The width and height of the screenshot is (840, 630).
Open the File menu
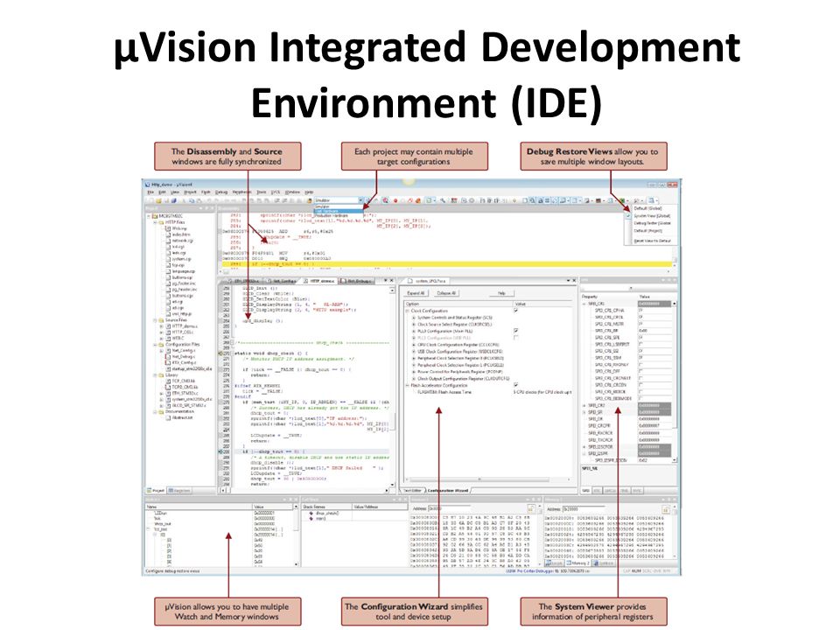tap(150, 192)
